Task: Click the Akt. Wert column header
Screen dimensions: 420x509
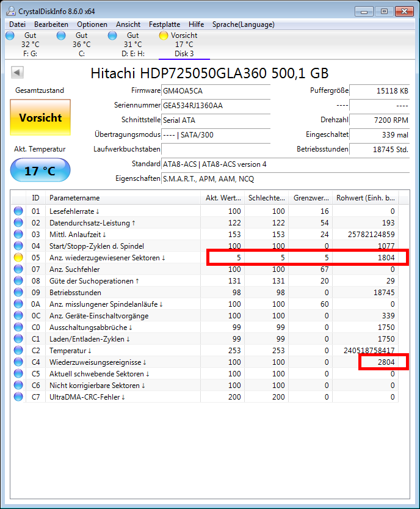Action: click(x=222, y=198)
